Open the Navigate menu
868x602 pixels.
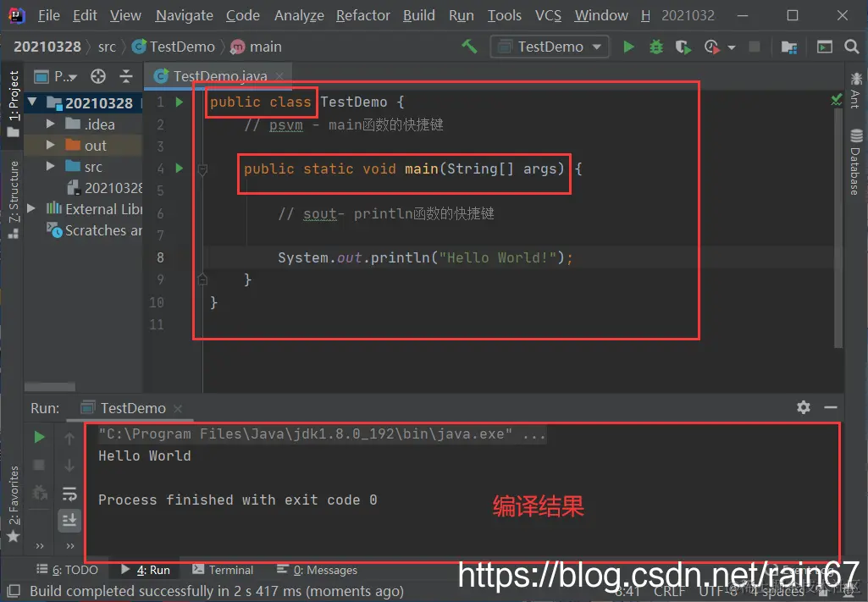click(185, 15)
